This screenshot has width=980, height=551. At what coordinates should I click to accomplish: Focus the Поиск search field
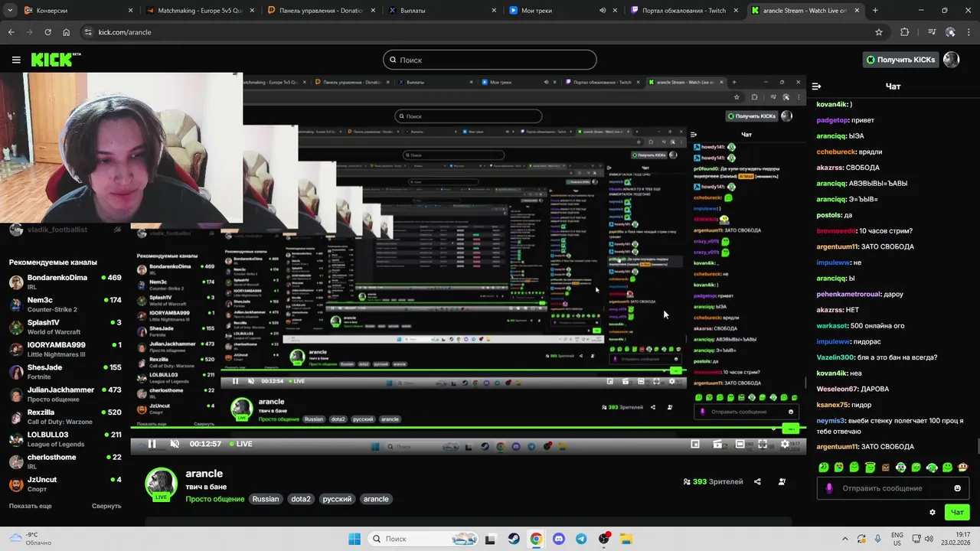click(490, 60)
